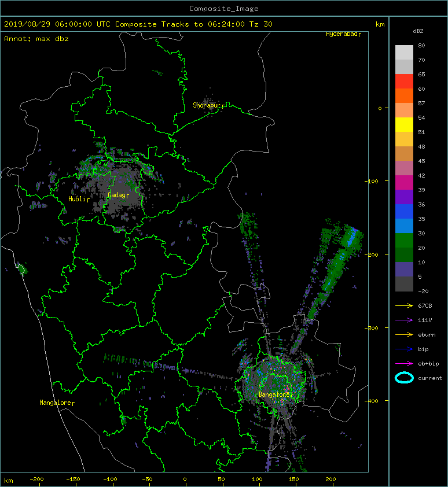Click the Mangalore city label

(x=57, y=403)
